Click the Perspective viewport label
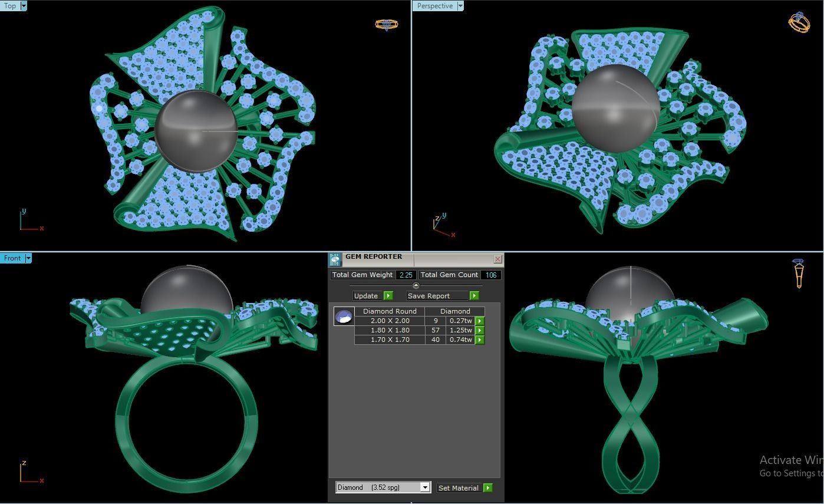This screenshot has width=824, height=504. [434, 6]
